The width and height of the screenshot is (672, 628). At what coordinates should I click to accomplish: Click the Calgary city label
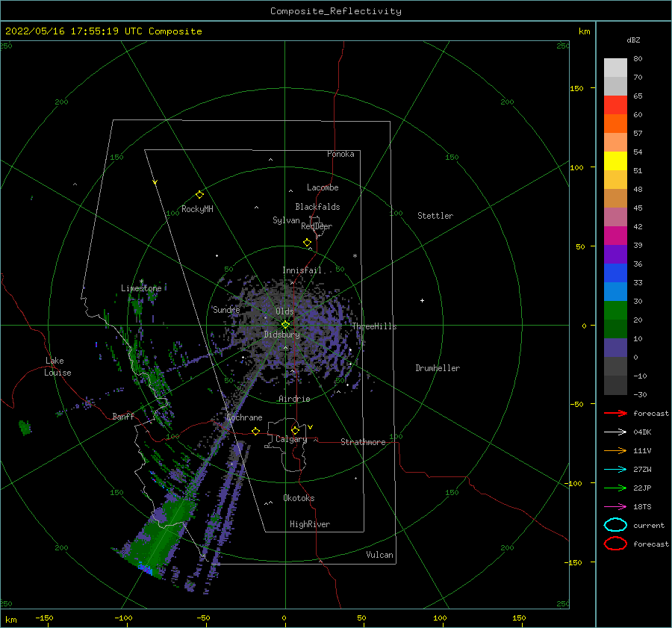click(291, 439)
